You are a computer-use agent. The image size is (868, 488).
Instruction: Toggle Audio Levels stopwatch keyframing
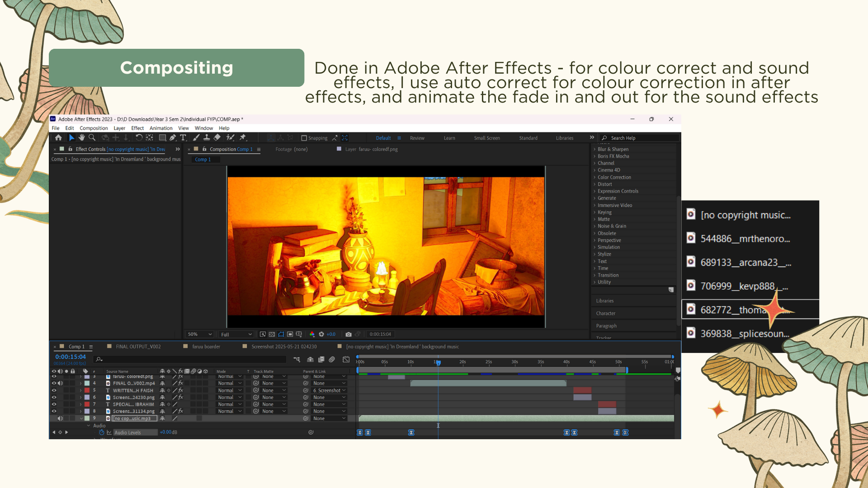click(102, 432)
